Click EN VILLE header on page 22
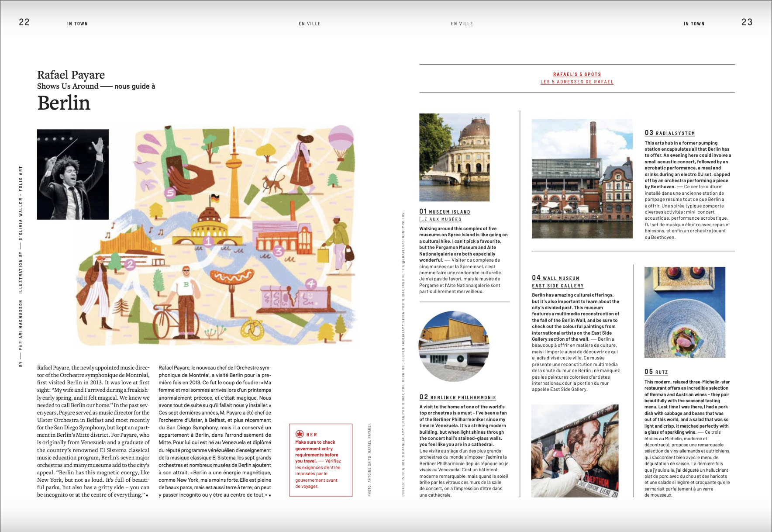This screenshot has height=532, width=772. (x=310, y=24)
